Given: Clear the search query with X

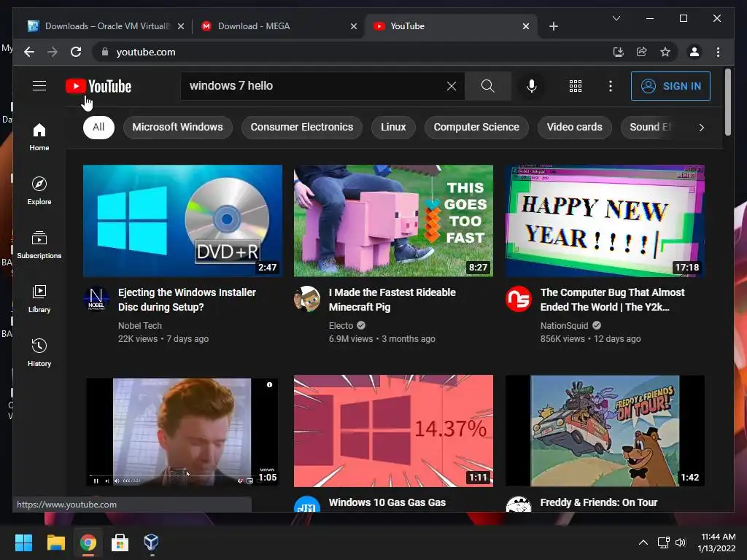Looking at the screenshot, I should [x=451, y=86].
